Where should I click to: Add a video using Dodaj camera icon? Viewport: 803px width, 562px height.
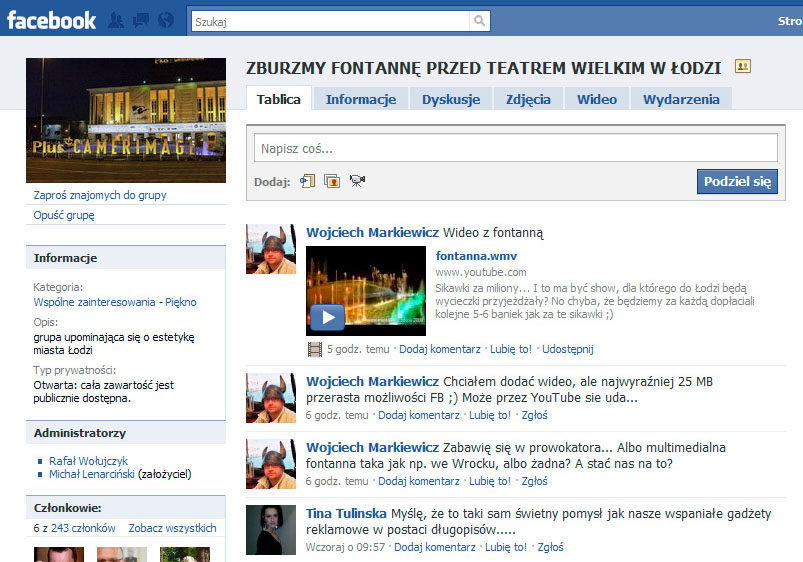(x=357, y=181)
